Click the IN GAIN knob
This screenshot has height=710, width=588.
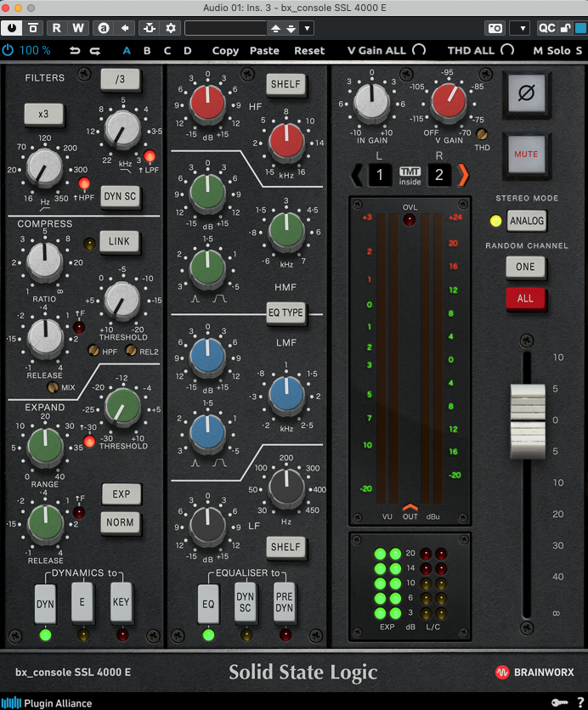(371, 101)
